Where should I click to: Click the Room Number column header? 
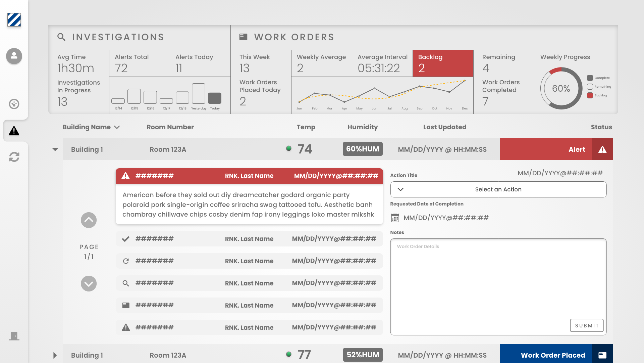[x=170, y=127]
